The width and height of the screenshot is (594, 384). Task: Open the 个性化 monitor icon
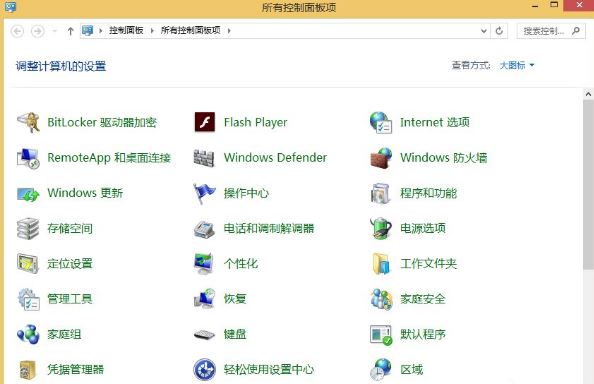[204, 264]
